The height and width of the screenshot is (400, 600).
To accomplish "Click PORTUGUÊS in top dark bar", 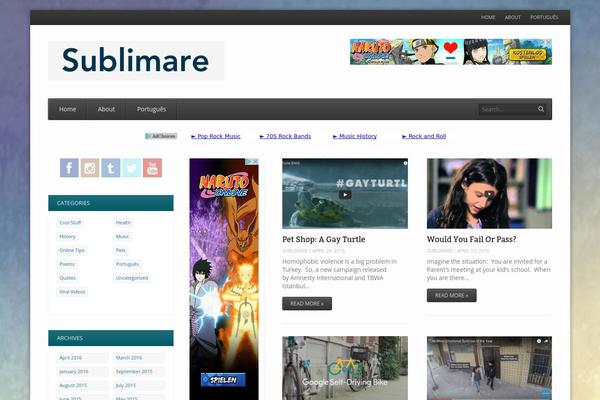I will pos(544,17).
